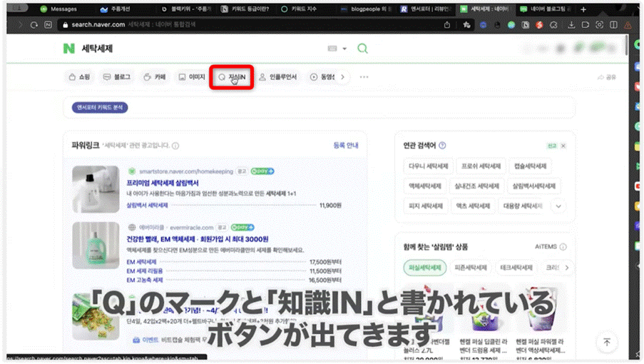Switch to the 블로그 search tab
Viewport: 644px width, 364px height.
pos(117,77)
